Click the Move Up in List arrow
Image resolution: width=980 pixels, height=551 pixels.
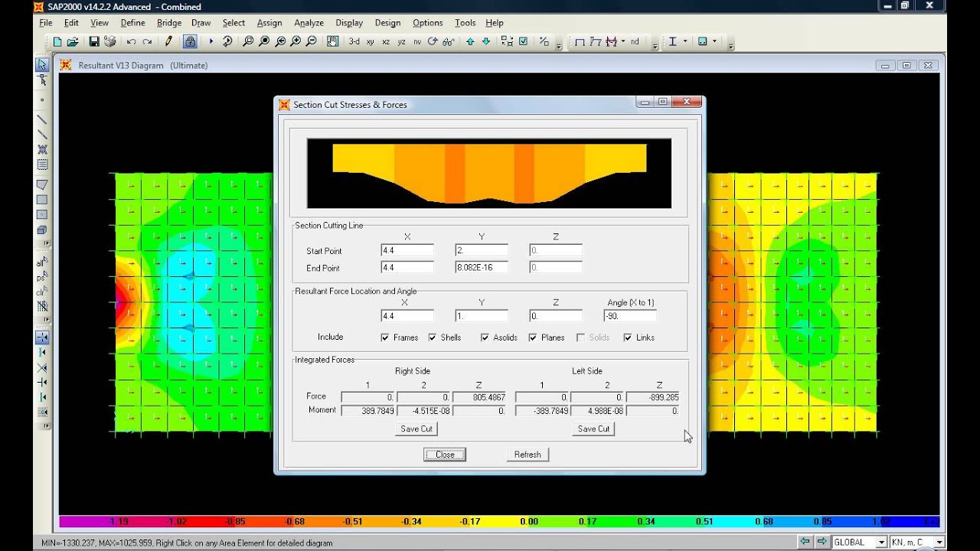pyautogui.click(x=470, y=41)
